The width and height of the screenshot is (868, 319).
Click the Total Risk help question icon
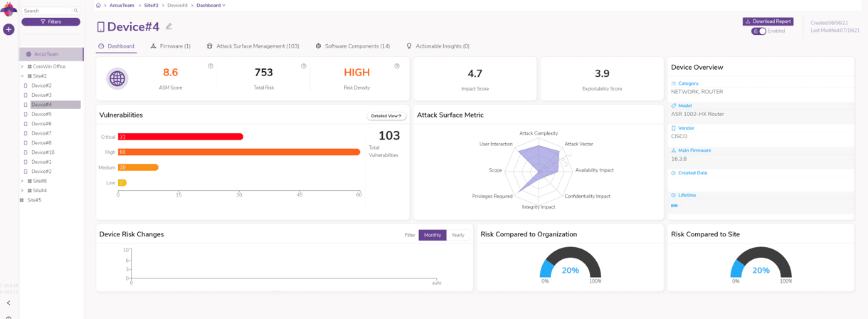304,66
